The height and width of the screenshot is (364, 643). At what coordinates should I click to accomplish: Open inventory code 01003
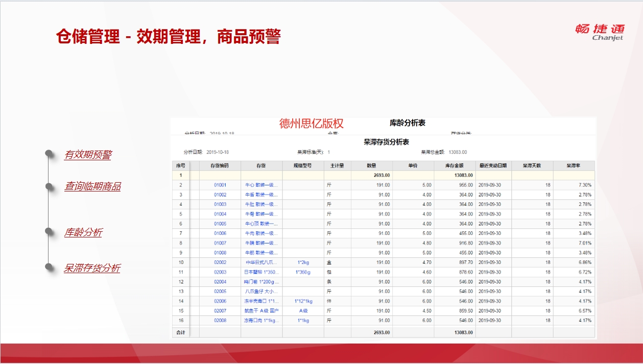pos(220,204)
